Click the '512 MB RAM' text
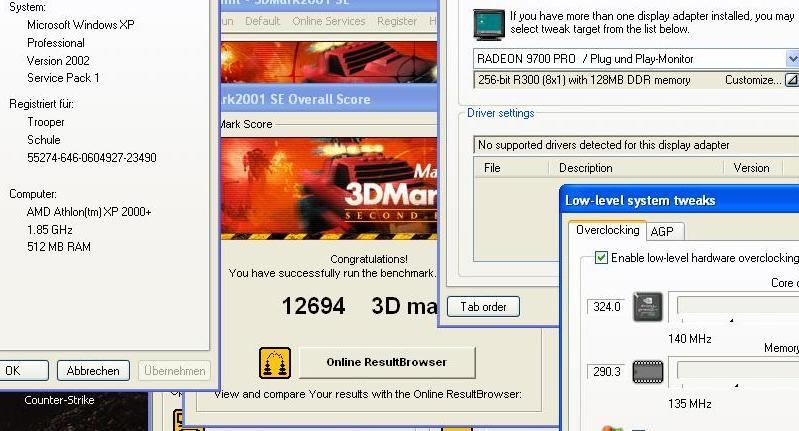This screenshot has height=431, width=799. click(x=59, y=247)
